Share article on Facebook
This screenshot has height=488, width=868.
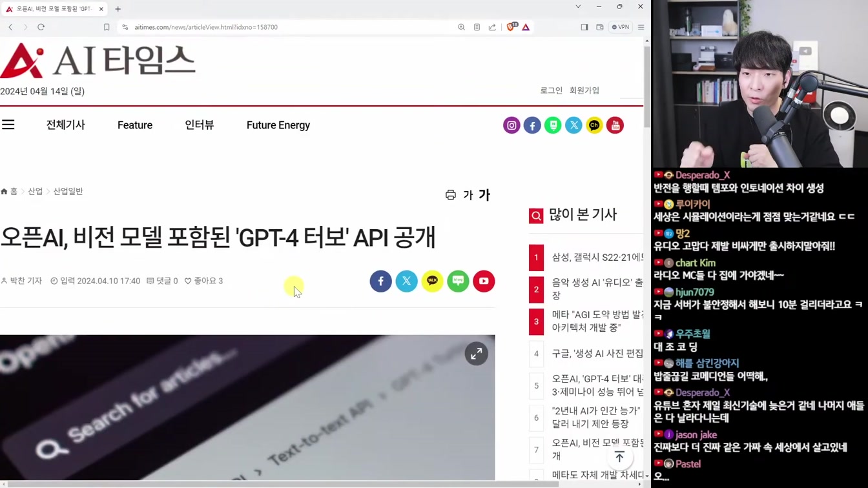coord(381,281)
